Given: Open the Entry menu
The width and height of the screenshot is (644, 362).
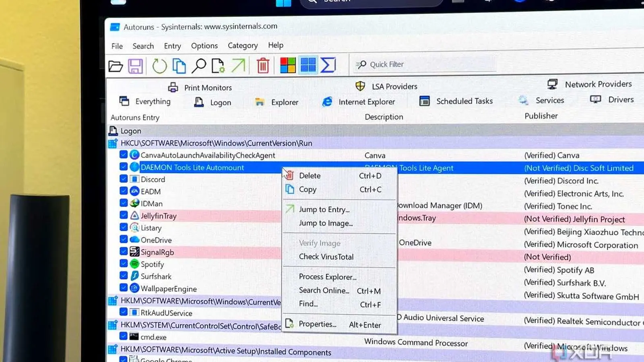Looking at the screenshot, I should (172, 46).
